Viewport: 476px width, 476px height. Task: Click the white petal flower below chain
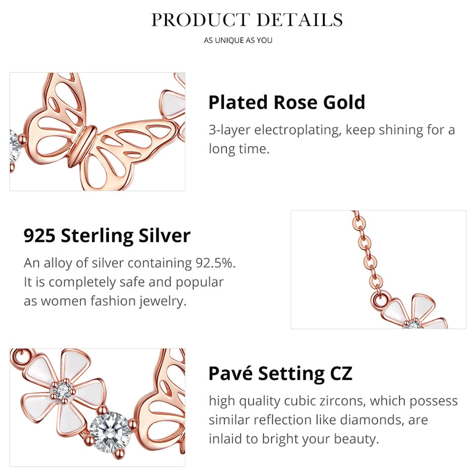(415, 313)
